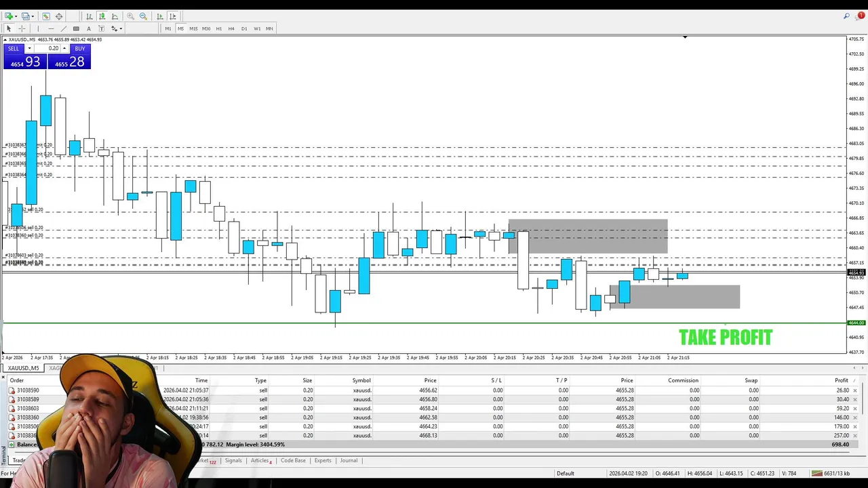Close the order with 30.40 profit
Viewport: 868px width, 488px height.
pos(855,399)
